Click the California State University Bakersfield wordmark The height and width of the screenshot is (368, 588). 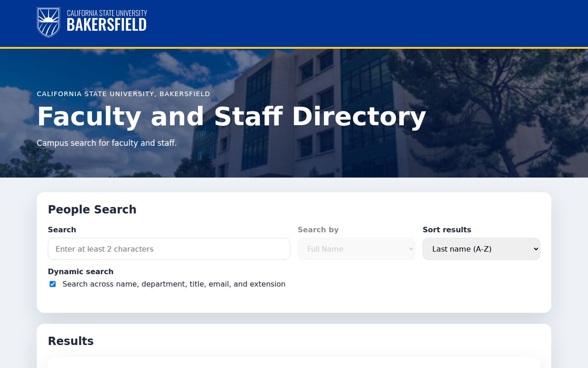click(x=107, y=21)
